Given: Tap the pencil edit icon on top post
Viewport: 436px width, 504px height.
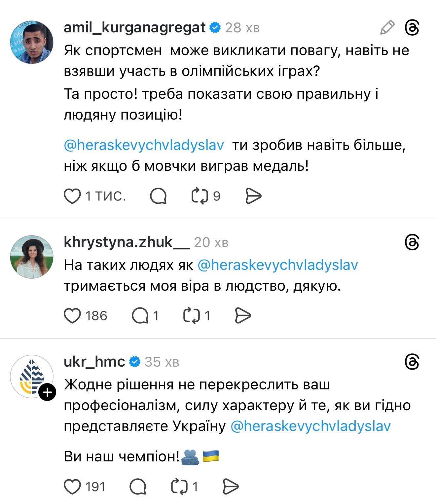Looking at the screenshot, I should pos(387,28).
